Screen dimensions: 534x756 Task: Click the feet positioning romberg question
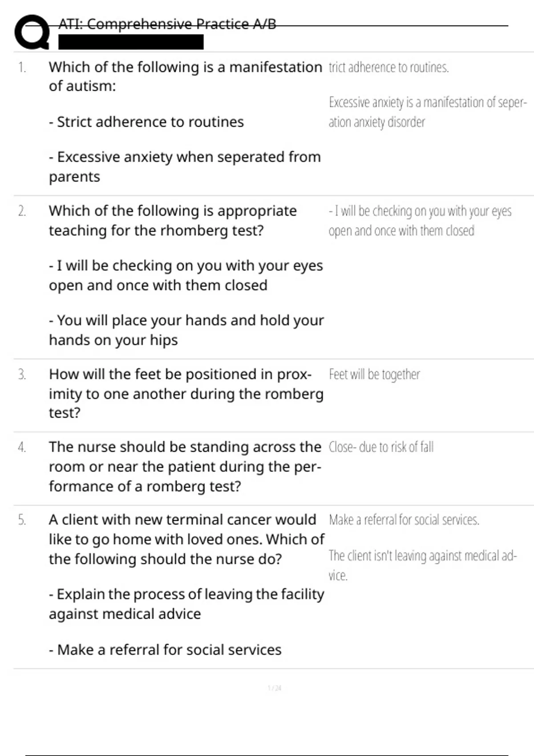click(186, 394)
